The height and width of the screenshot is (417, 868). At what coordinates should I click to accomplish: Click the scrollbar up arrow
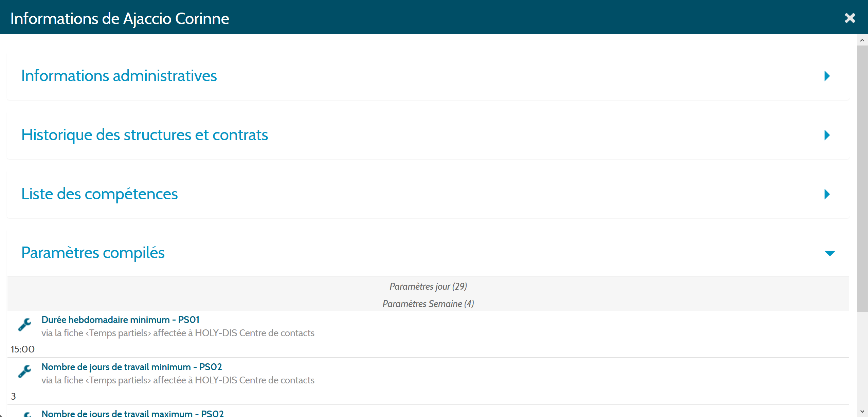[x=862, y=40]
